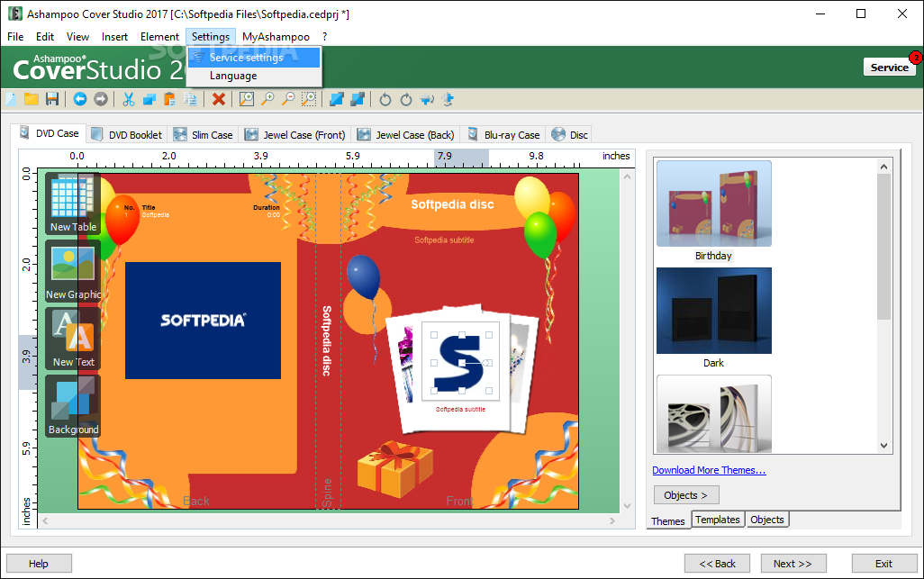Rotate element counterclockwise icon
924x579 pixels.
pyautogui.click(x=385, y=99)
